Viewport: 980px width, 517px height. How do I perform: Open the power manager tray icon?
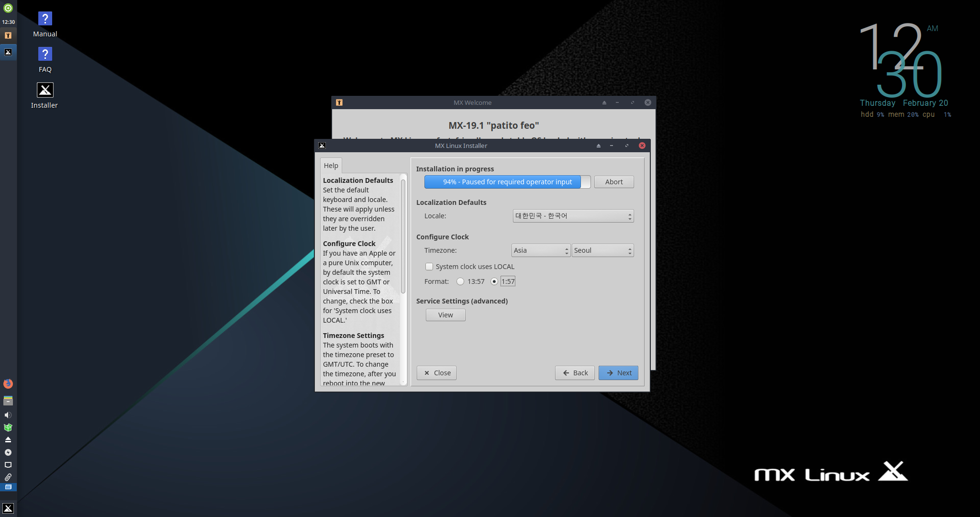click(x=8, y=452)
